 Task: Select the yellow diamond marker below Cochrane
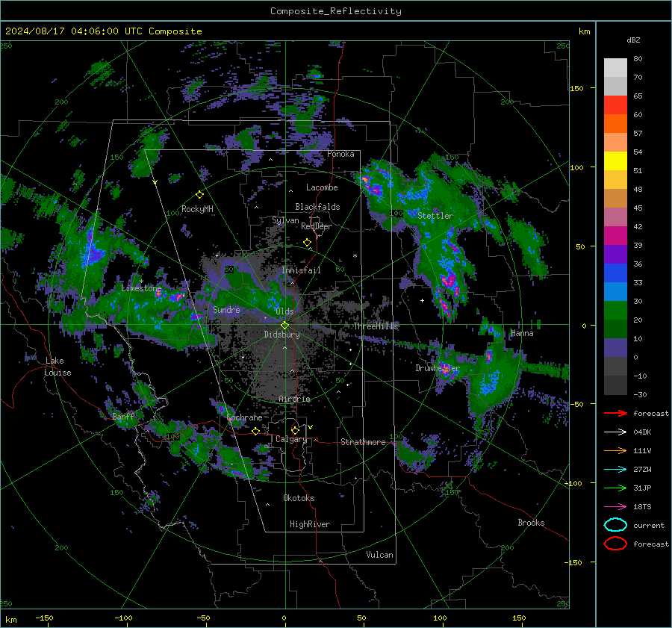(256, 431)
